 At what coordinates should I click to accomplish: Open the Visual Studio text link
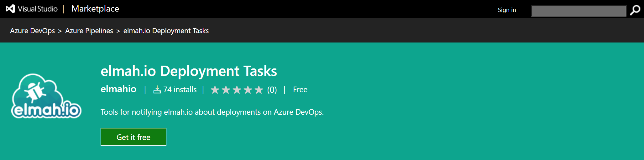pyautogui.click(x=38, y=9)
